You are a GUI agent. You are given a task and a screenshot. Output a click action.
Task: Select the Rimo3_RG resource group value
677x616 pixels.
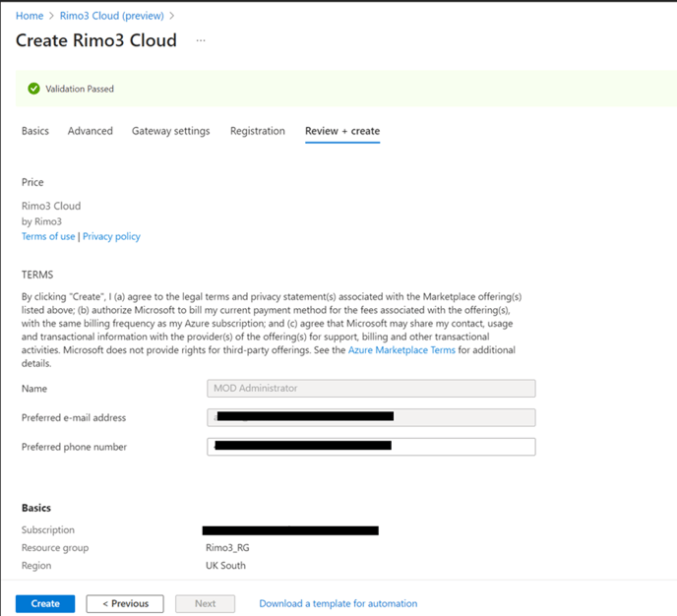[x=227, y=547]
